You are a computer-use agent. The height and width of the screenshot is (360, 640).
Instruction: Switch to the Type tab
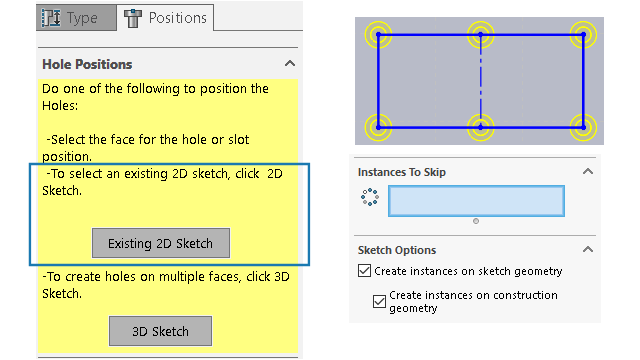tap(76, 18)
